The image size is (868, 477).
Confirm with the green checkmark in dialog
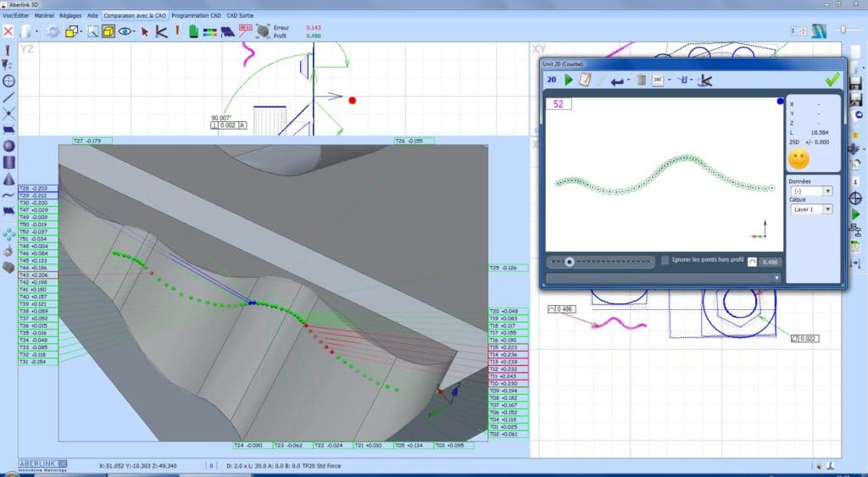832,80
